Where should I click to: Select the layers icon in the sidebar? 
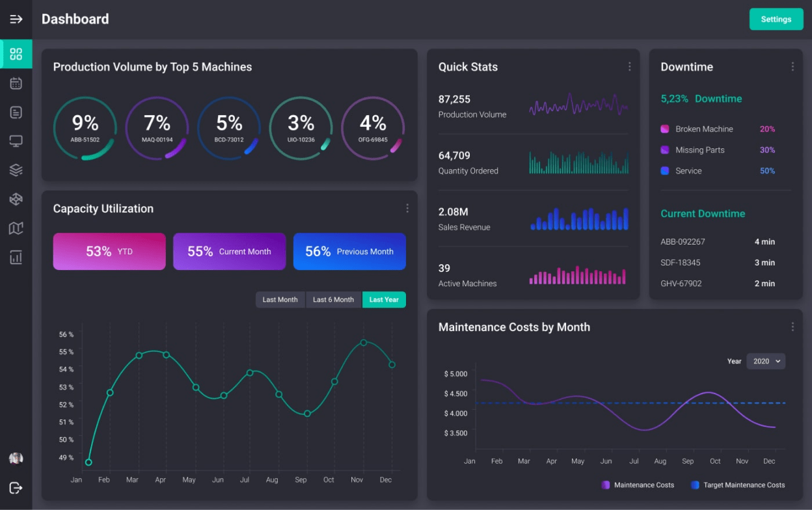[x=16, y=170]
